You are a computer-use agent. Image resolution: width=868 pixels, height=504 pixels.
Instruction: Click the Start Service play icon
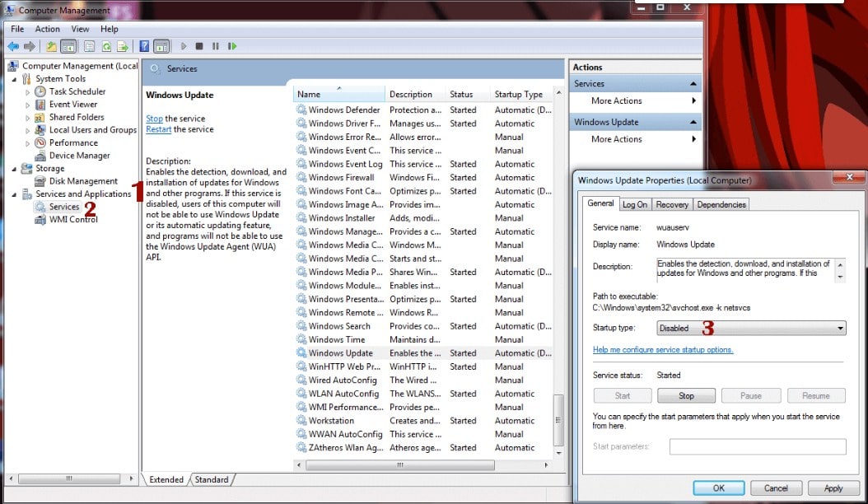(x=183, y=46)
